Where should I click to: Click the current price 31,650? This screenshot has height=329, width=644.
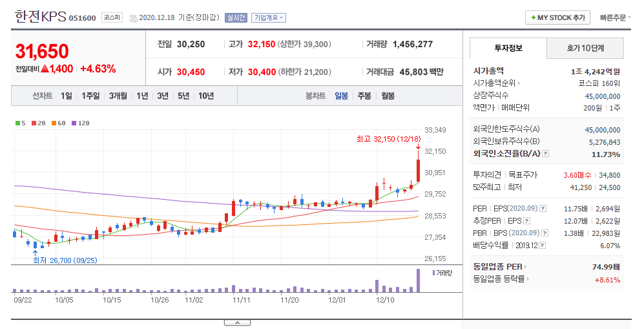tap(42, 51)
